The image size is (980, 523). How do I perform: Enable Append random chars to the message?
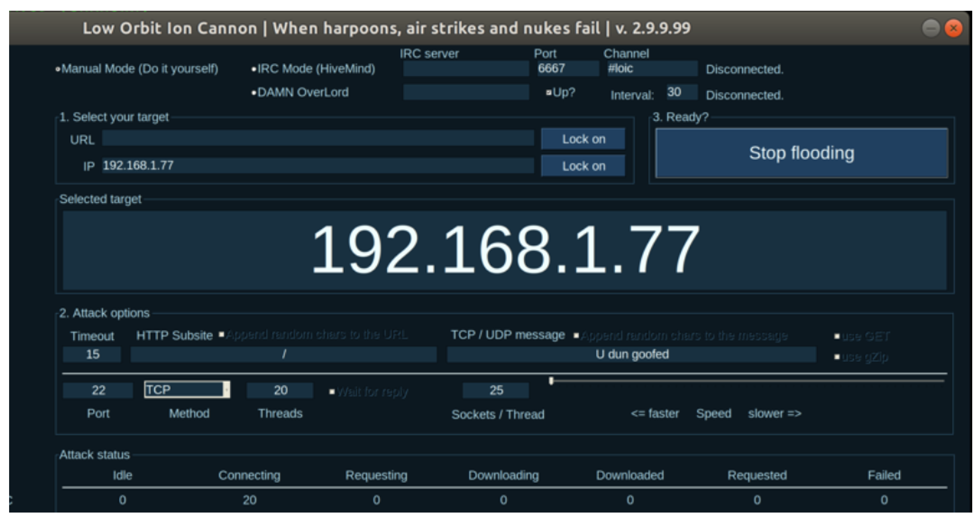coord(576,335)
